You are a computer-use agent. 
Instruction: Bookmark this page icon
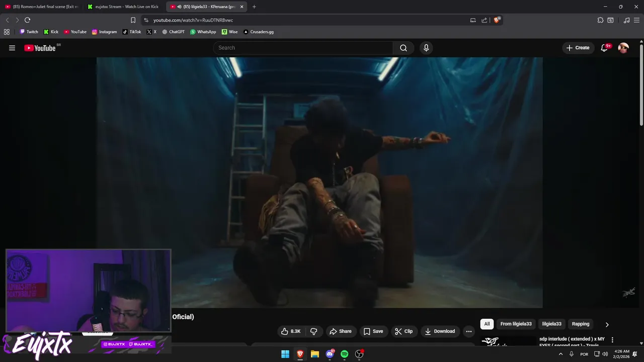(133, 20)
